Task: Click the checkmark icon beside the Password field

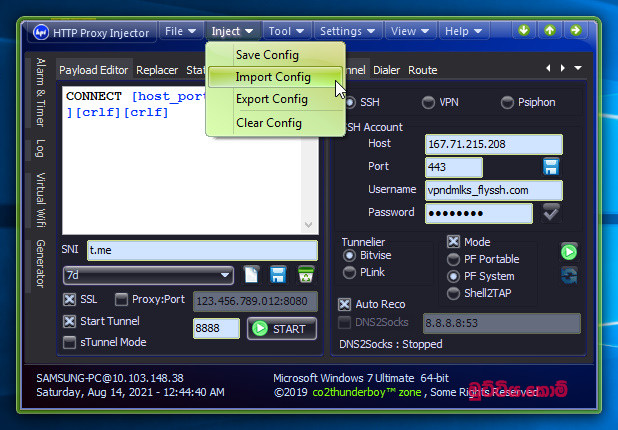Action: (551, 213)
